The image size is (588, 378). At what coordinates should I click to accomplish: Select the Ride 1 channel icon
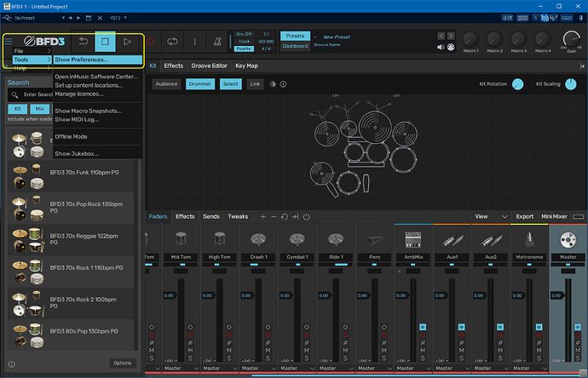click(336, 239)
